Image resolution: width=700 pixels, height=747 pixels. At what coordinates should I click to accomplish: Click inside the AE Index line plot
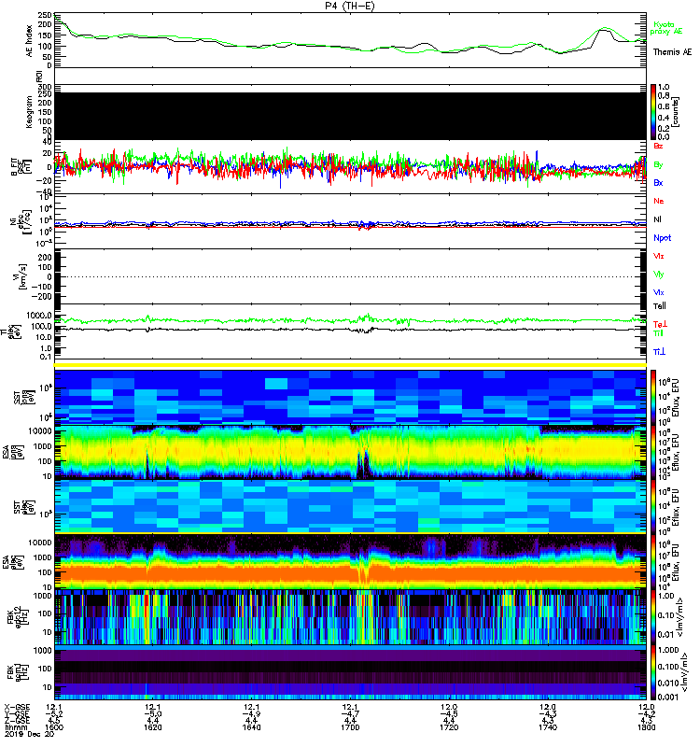point(350,40)
